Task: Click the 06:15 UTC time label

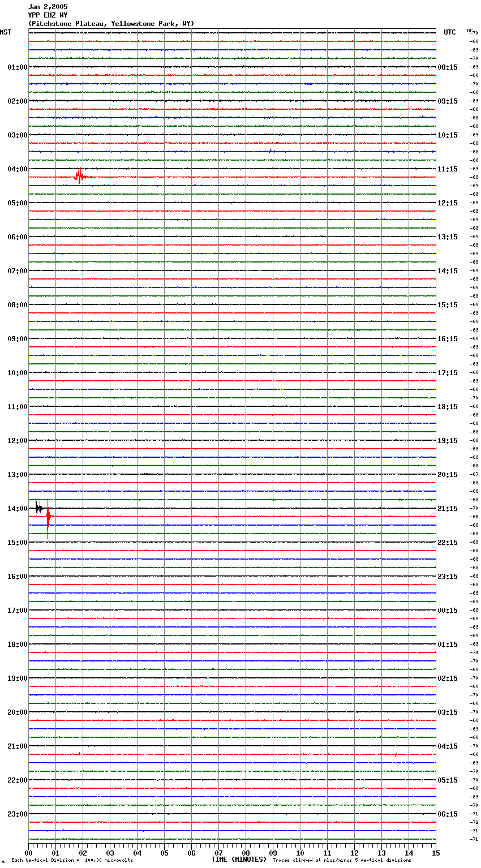Action: coord(448,814)
